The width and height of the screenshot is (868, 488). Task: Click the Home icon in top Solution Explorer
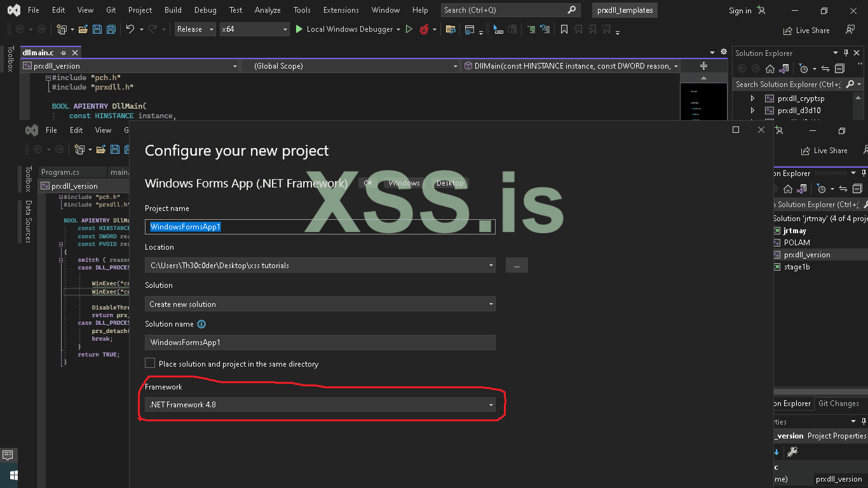(770, 69)
